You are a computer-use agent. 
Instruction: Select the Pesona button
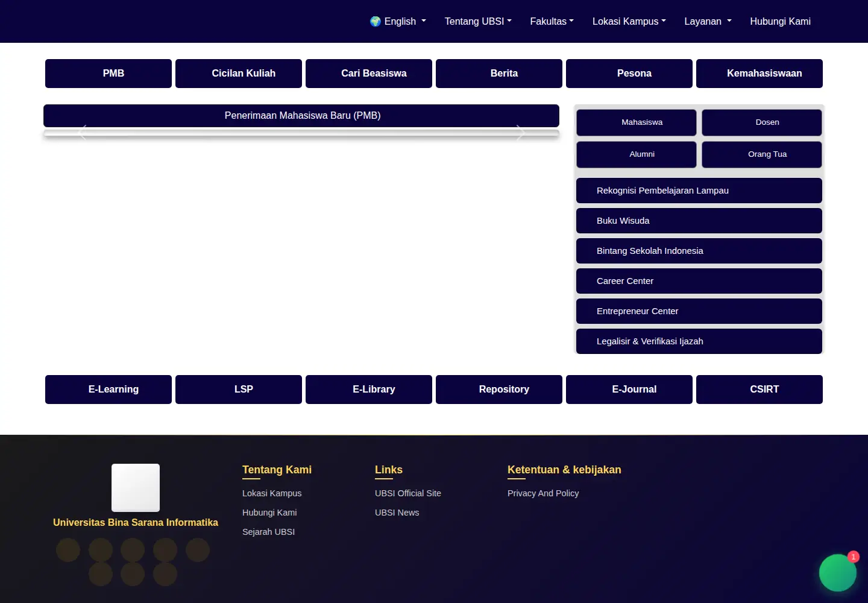click(x=629, y=74)
